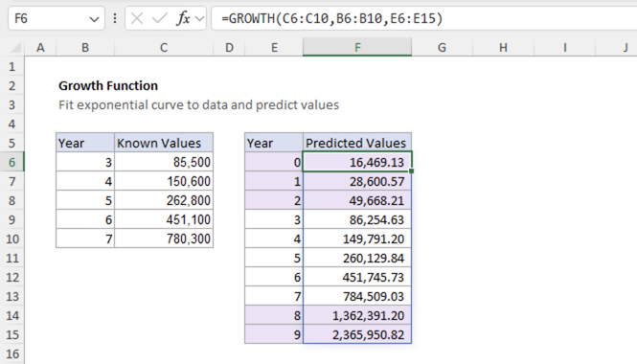
Task: Select the cell containing 451,745.73
Action: (357, 277)
